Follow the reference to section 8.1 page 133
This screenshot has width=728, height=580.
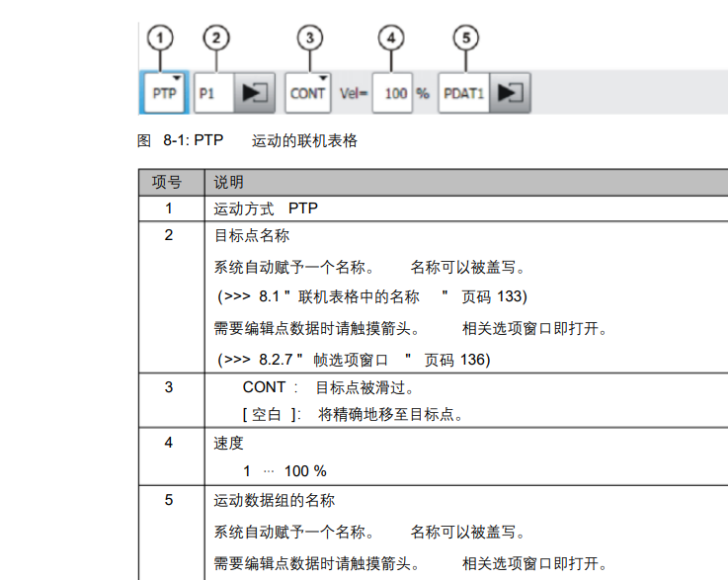(x=372, y=296)
